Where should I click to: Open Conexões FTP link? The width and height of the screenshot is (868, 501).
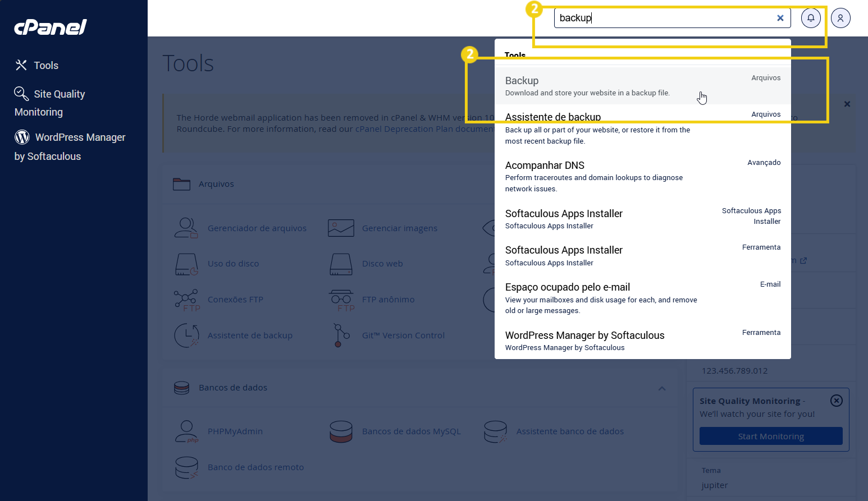[x=235, y=300]
